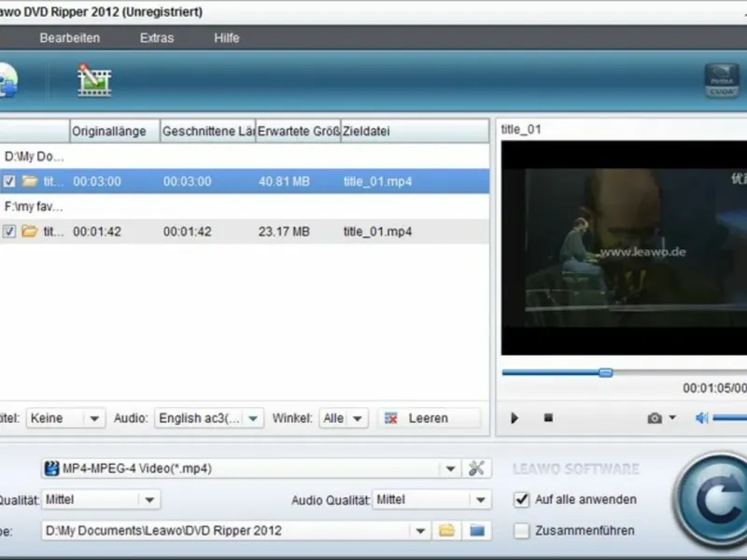This screenshot has height=560, width=747.
Task: Select the F:\my fav... source row
Action: (245, 206)
